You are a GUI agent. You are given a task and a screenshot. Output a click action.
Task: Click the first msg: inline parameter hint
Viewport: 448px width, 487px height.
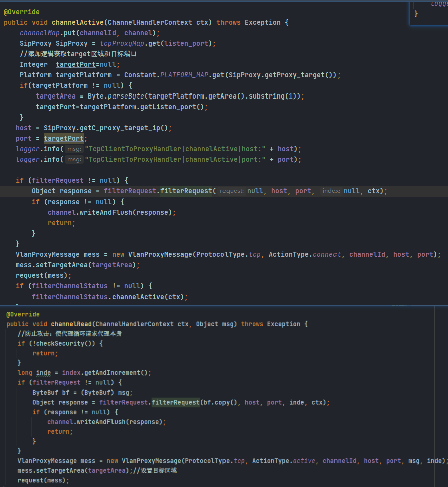click(x=75, y=149)
